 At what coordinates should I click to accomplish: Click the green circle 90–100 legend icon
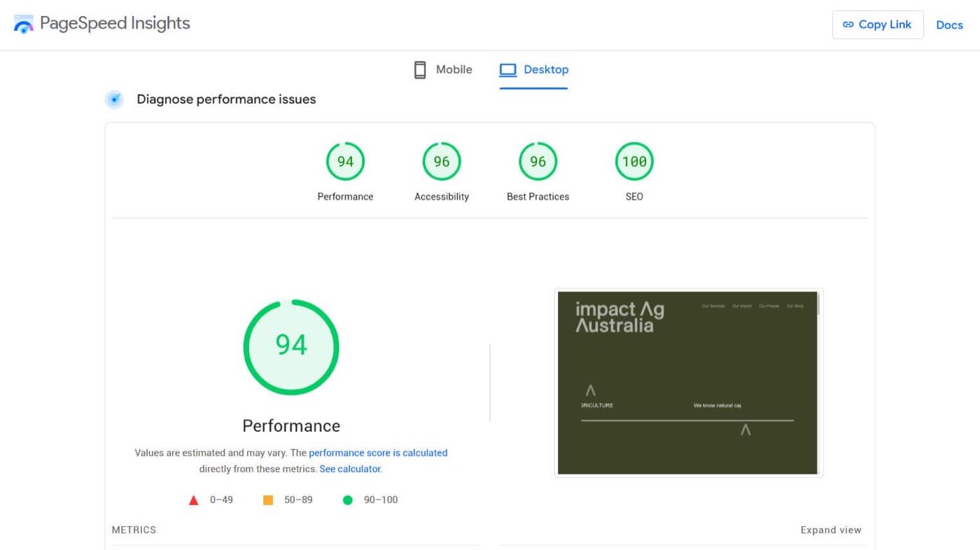348,500
